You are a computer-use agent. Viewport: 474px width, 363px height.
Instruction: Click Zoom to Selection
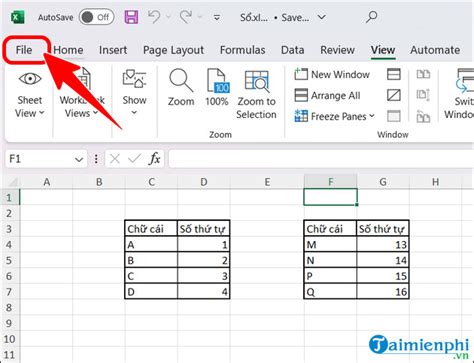click(x=256, y=94)
